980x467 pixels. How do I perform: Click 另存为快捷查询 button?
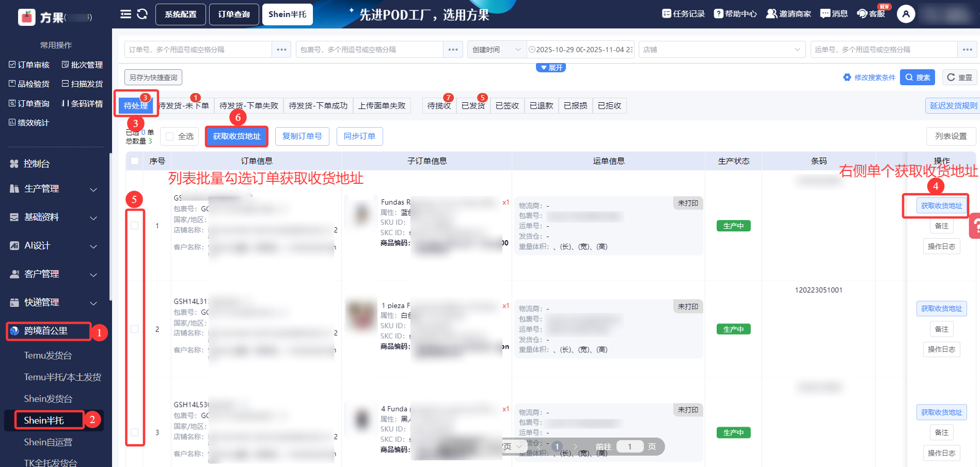click(x=153, y=77)
